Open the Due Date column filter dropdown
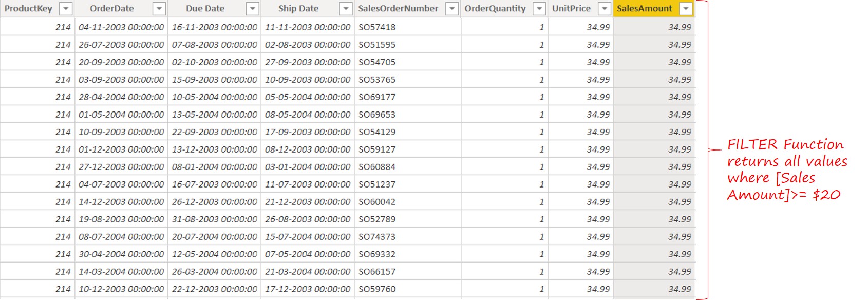The height and width of the screenshot is (300, 868). pyautogui.click(x=252, y=9)
